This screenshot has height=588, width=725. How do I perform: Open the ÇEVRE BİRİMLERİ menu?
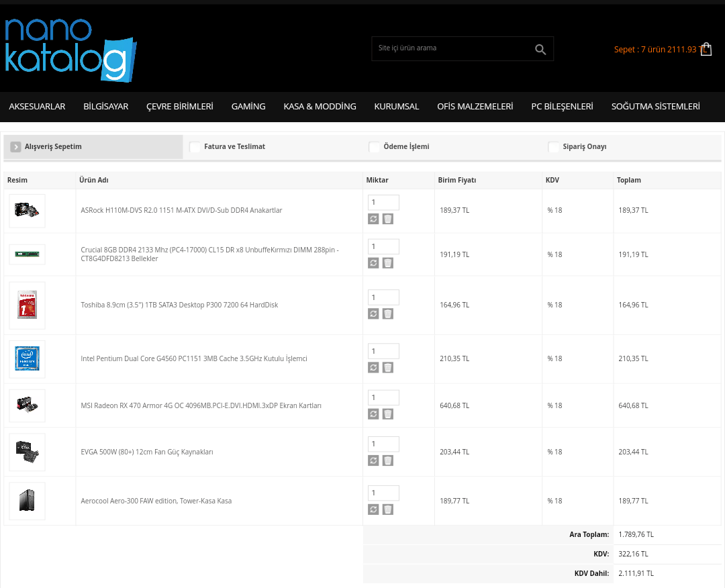(x=180, y=106)
